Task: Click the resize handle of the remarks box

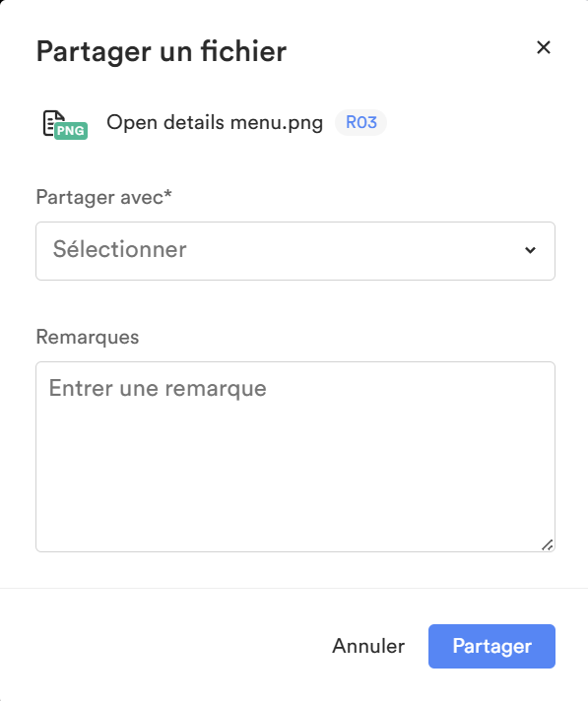Action: (x=548, y=545)
